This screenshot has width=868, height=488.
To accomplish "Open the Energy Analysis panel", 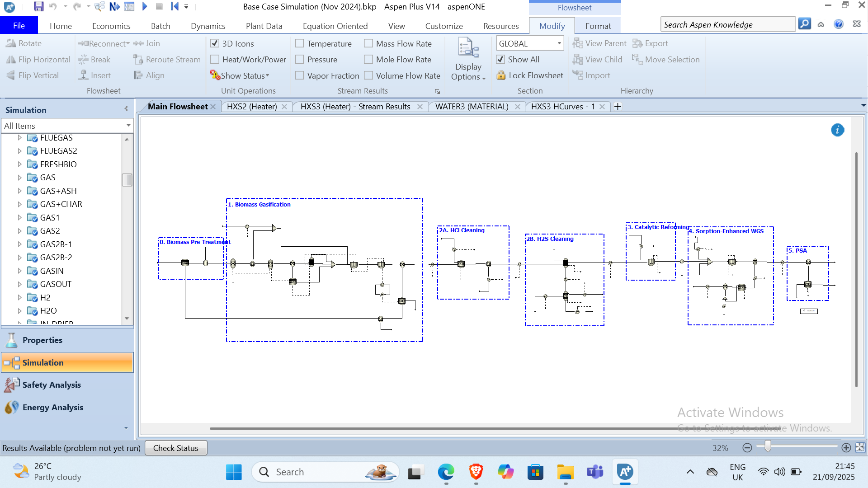I will (52, 408).
